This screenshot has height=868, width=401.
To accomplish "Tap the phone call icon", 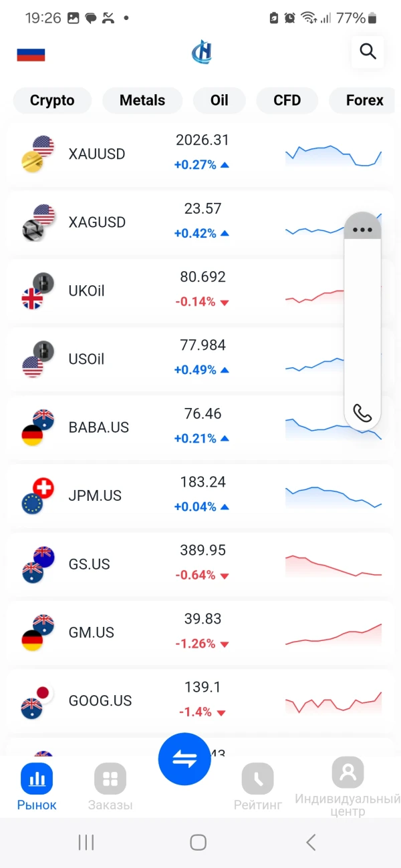I will coord(362,413).
